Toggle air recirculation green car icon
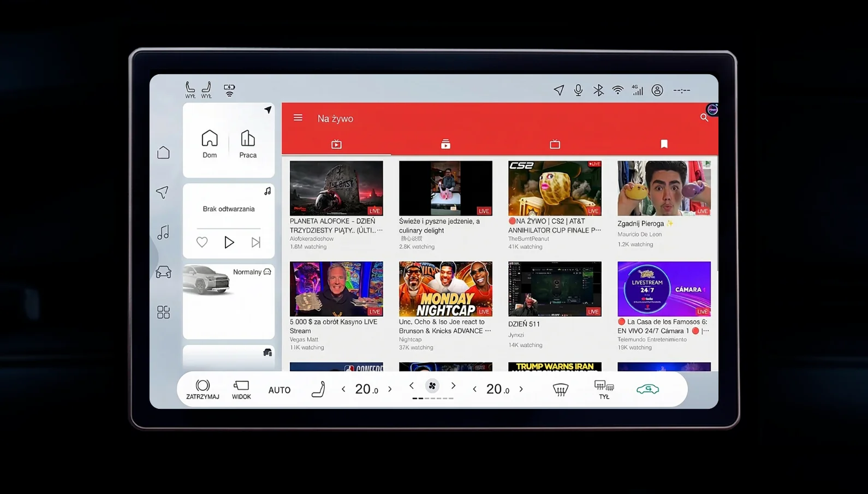Screen dimensions: 868x494 coord(647,389)
